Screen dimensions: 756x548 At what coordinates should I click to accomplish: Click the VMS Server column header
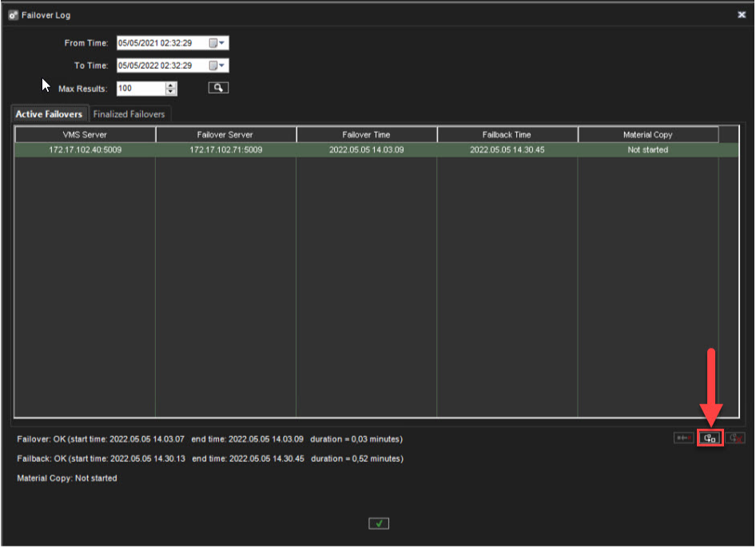tap(85, 134)
